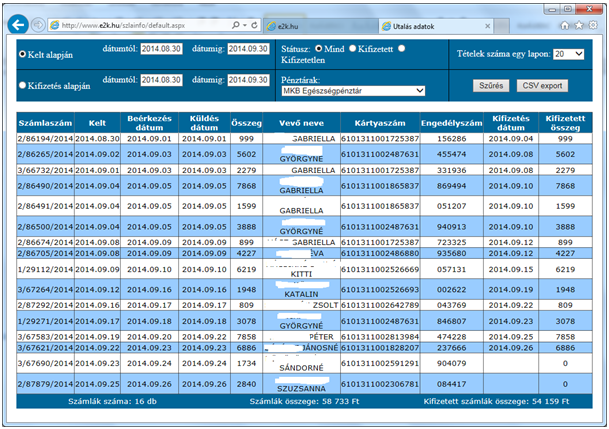Click the Összeg column header

[246, 123]
